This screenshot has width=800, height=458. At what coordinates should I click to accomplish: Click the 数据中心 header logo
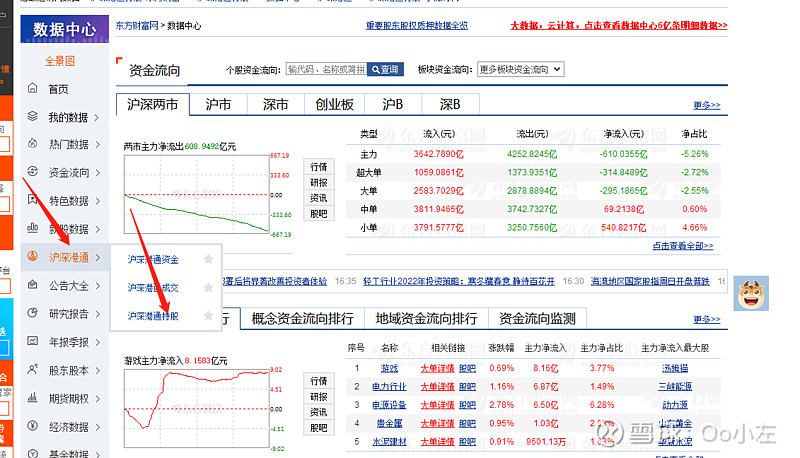point(64,29)
